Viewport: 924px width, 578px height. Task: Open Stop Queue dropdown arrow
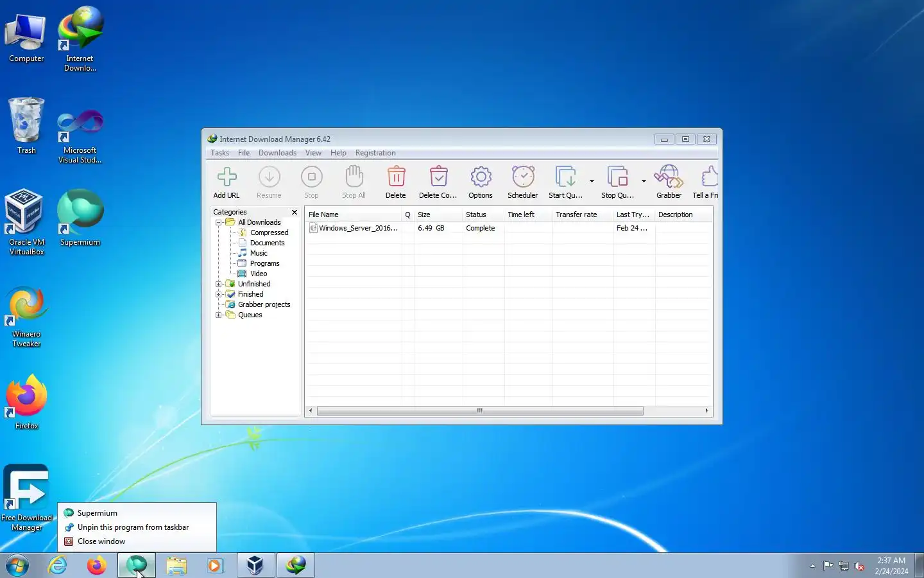644,181
